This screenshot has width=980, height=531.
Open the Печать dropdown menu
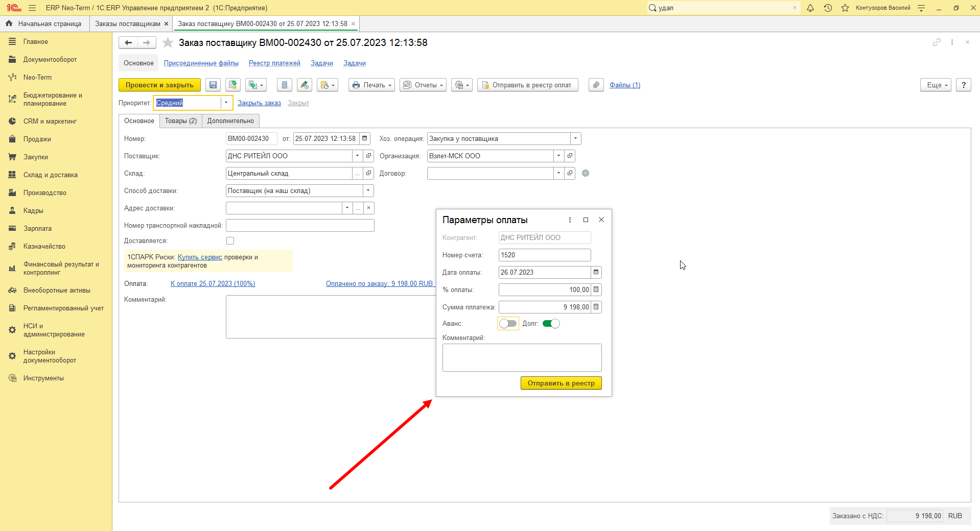click(x=371, y=85)
